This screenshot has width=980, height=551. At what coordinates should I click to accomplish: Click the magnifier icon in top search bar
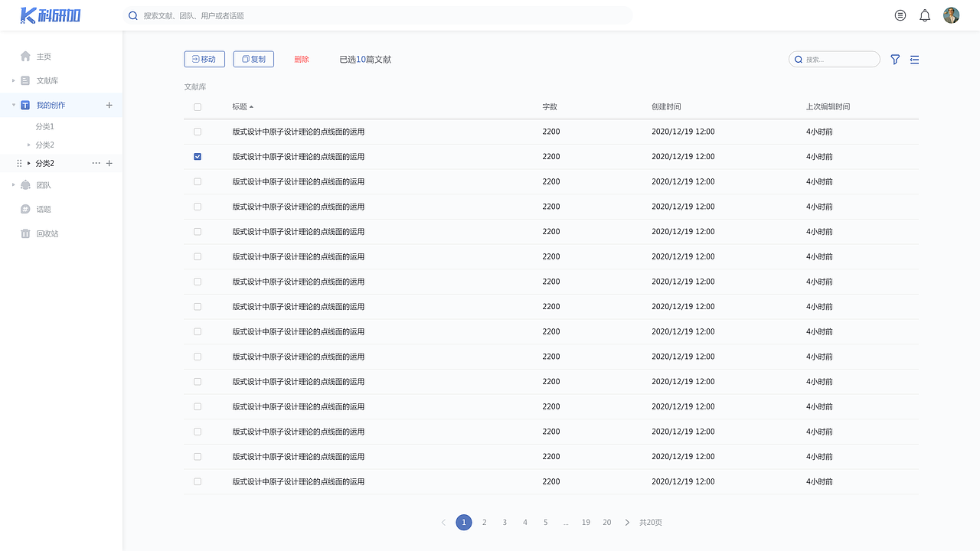pos(133,15)
